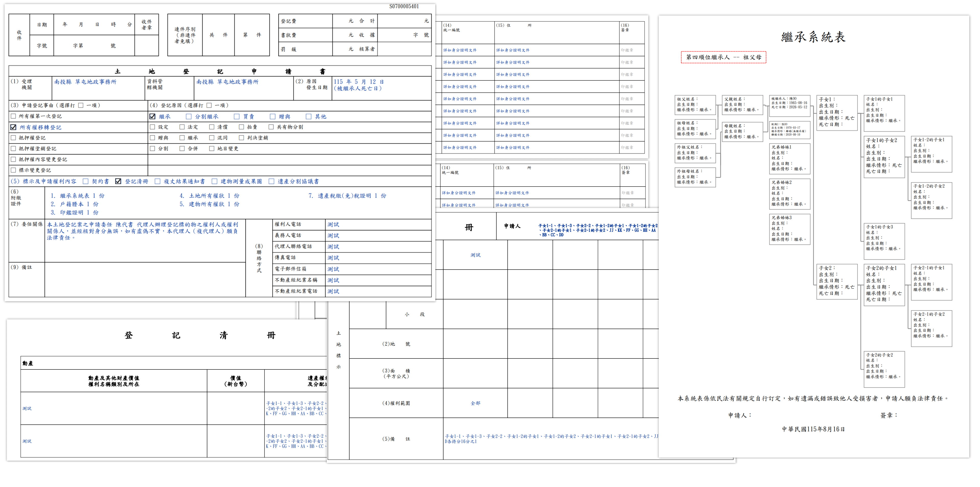Select the 子女1的子女3 box
This screenshot has width=980, height=487.
[884, 241]
